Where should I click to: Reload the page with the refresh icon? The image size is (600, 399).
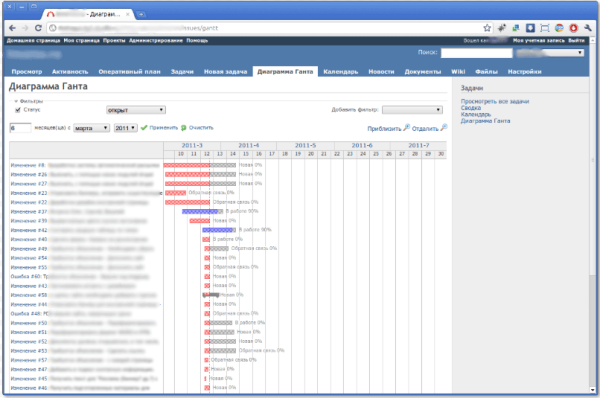[x=38, y=28]
